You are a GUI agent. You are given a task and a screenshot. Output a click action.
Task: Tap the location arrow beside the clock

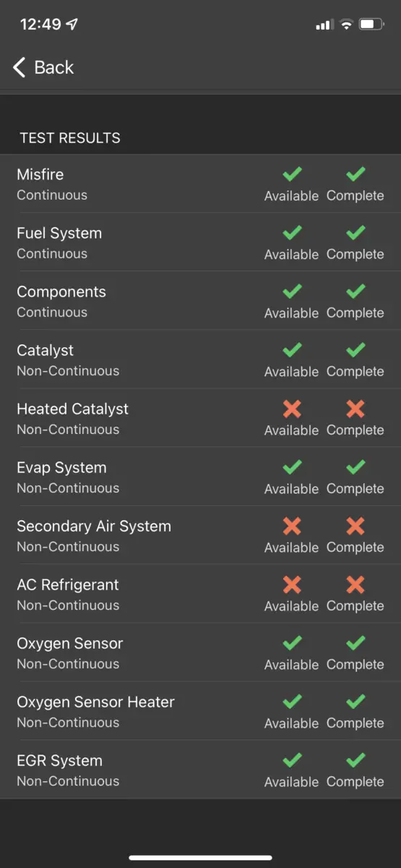pos(72,24)
